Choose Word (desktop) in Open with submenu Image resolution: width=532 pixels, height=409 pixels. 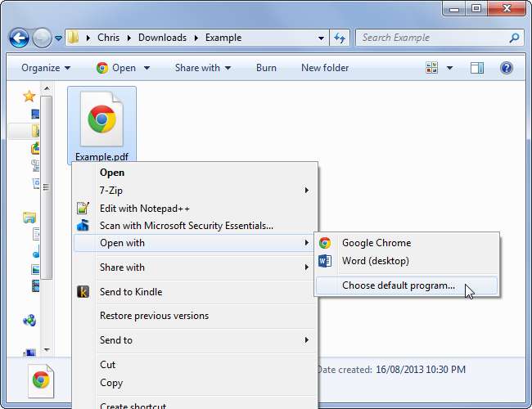(407, 261)
